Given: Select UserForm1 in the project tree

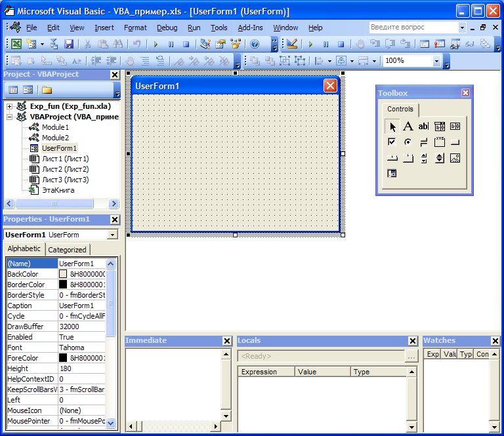Looking at the screenshot, I should click(59, 148).
